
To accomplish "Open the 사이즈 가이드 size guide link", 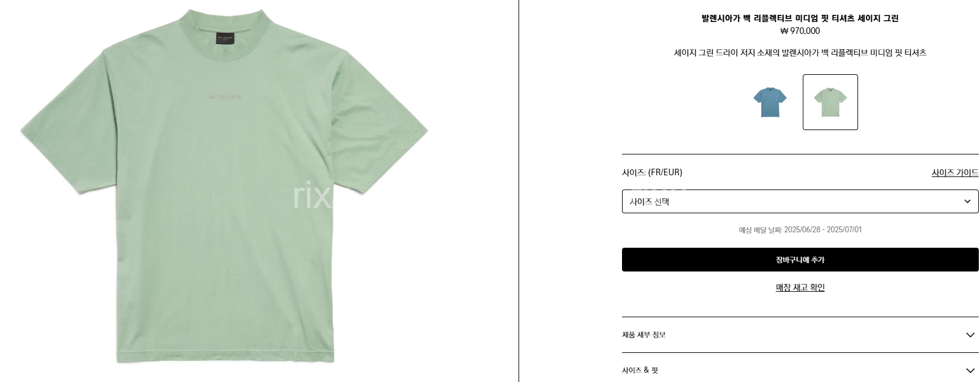I will 955,172.
